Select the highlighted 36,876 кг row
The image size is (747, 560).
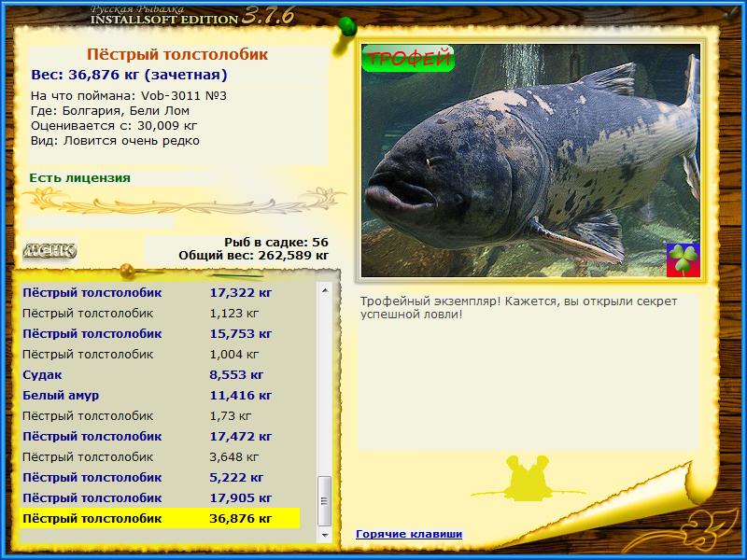coord(160,518)
